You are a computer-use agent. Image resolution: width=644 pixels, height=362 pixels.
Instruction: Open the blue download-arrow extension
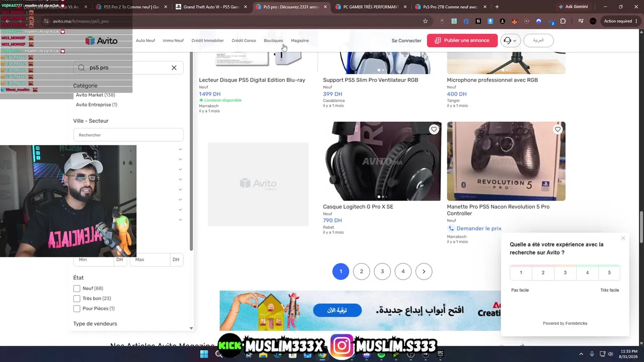[x=490, y=21]
